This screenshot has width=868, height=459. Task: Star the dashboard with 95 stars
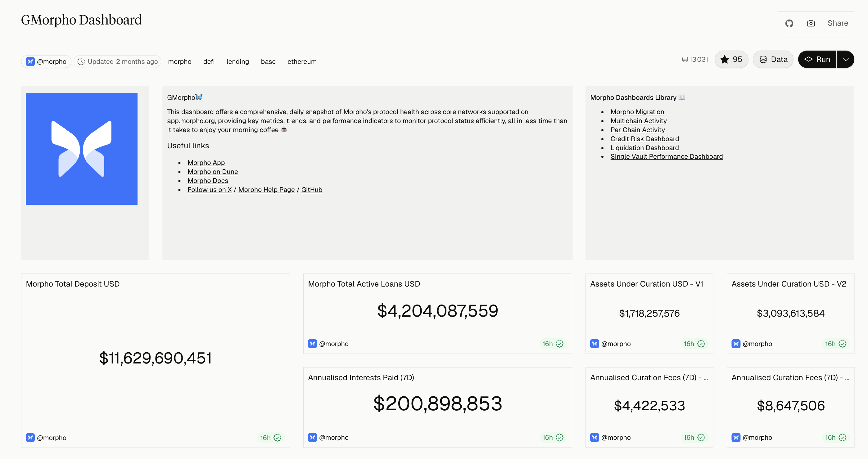731,60
